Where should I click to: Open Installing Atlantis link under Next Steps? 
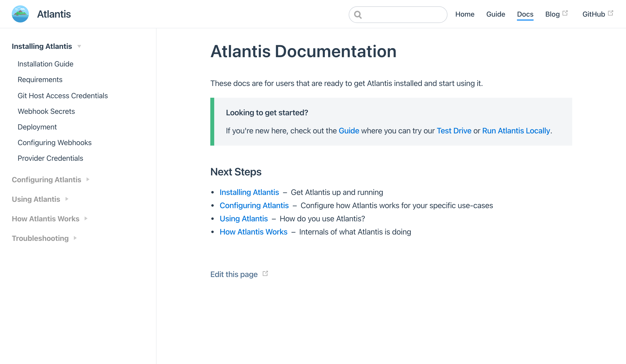(249, 192)
